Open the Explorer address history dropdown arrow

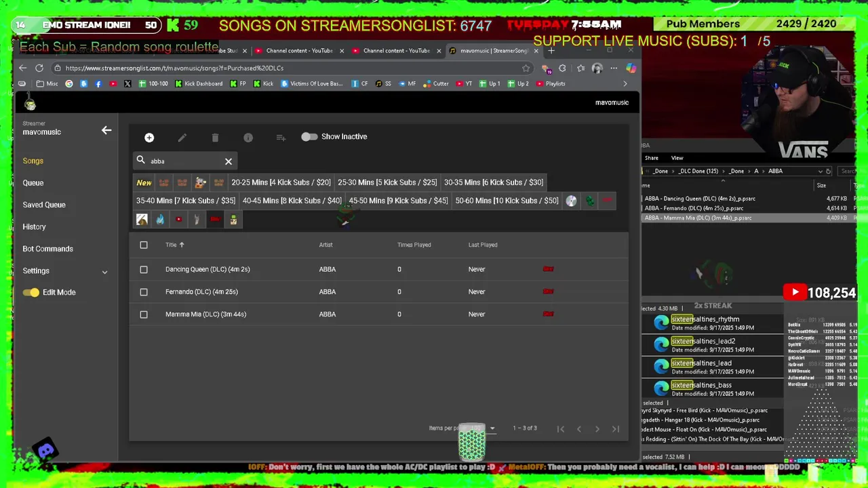point(820,171)
